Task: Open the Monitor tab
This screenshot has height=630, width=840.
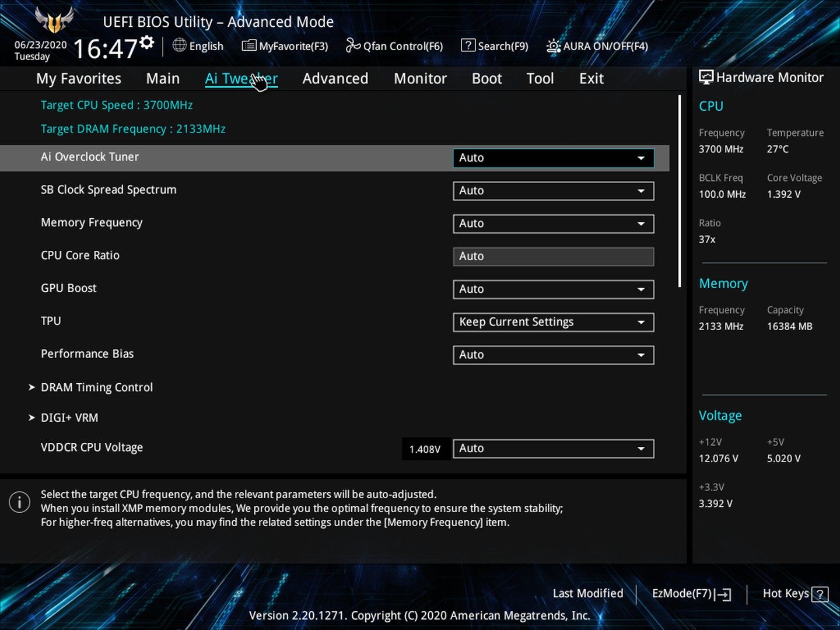Action: coord(420,79)
